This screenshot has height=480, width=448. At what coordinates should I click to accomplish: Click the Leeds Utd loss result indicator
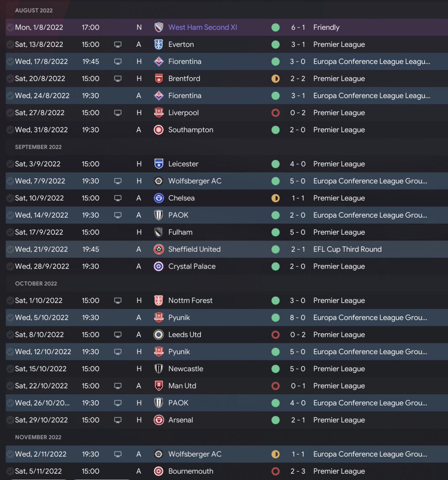click(275, 335)
